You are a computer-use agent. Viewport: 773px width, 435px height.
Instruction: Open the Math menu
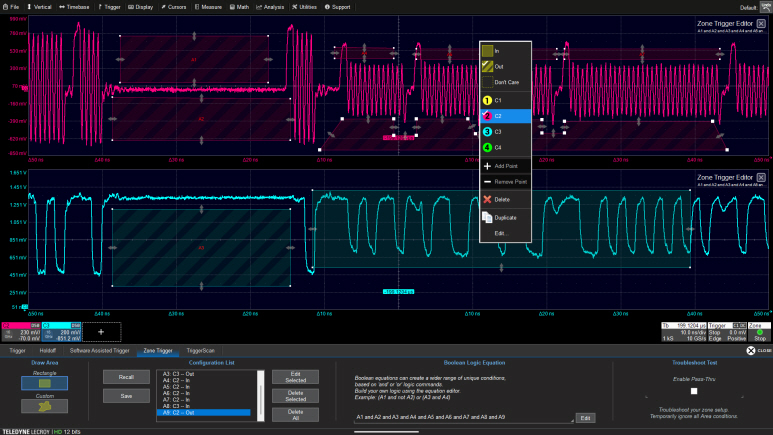tap(239, 7)
